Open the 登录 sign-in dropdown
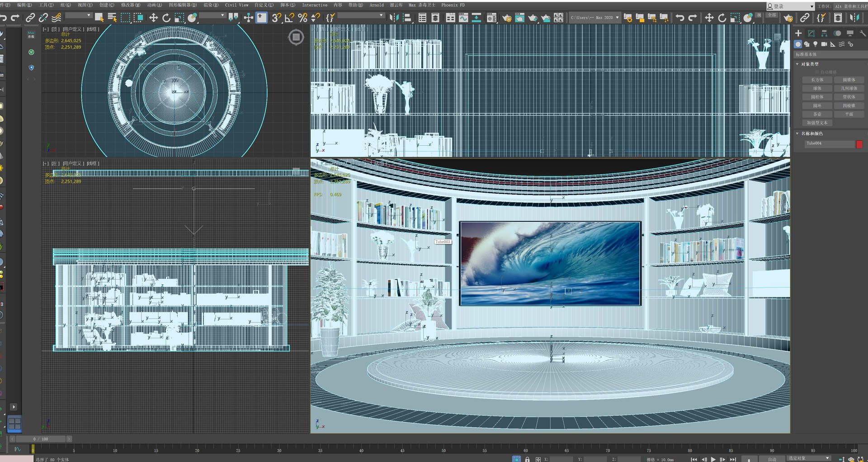The width and height of the screenshot is (868, 462). 790,6
